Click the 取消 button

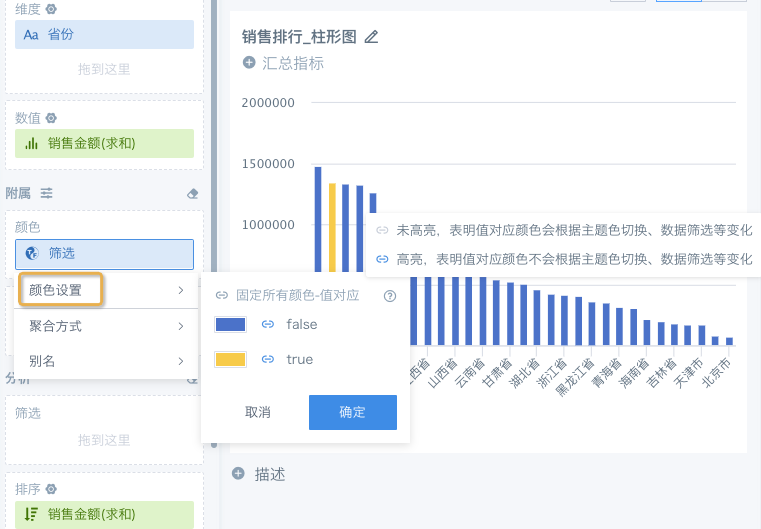click(x=257, y=412)
